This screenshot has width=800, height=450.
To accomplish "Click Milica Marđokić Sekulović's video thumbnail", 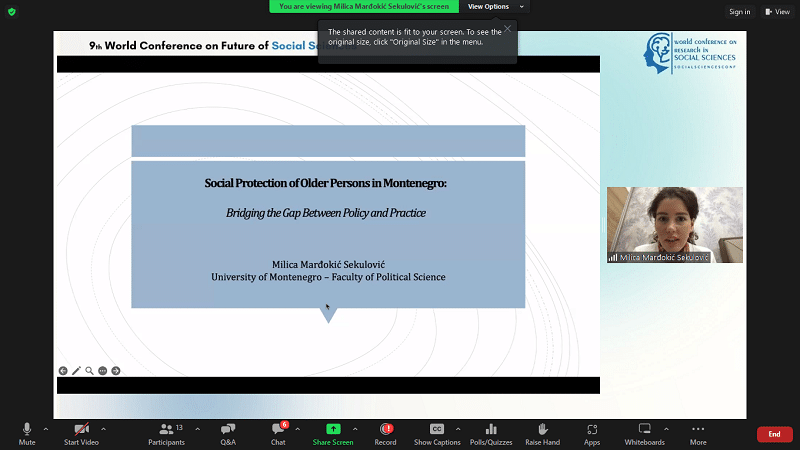I will [675, 225].
